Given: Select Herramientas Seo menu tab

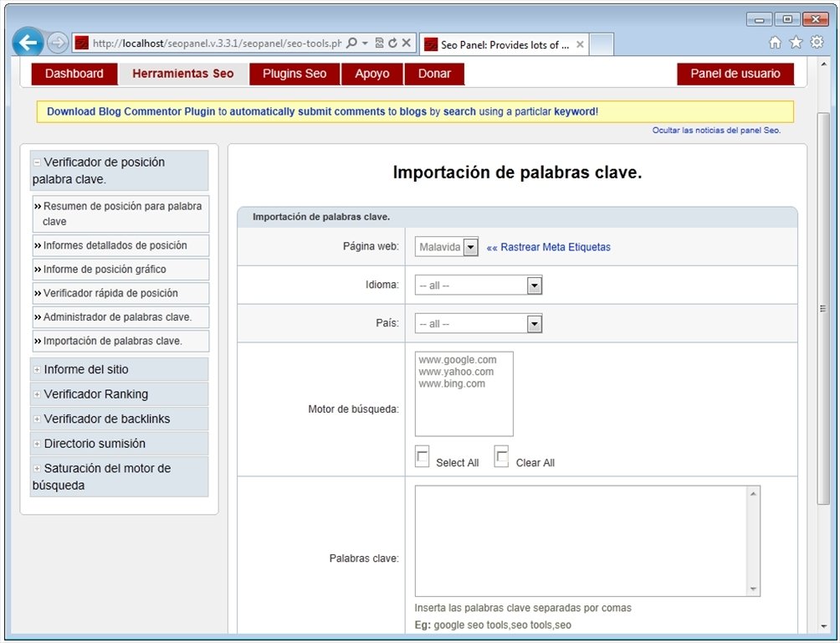Looking at the screenshot, I should (183, 74).
